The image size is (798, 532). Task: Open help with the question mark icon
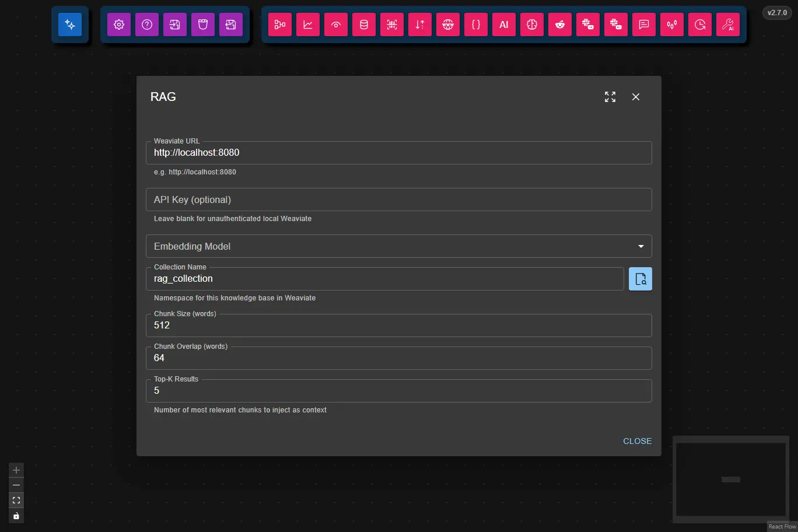pos(147,24)
